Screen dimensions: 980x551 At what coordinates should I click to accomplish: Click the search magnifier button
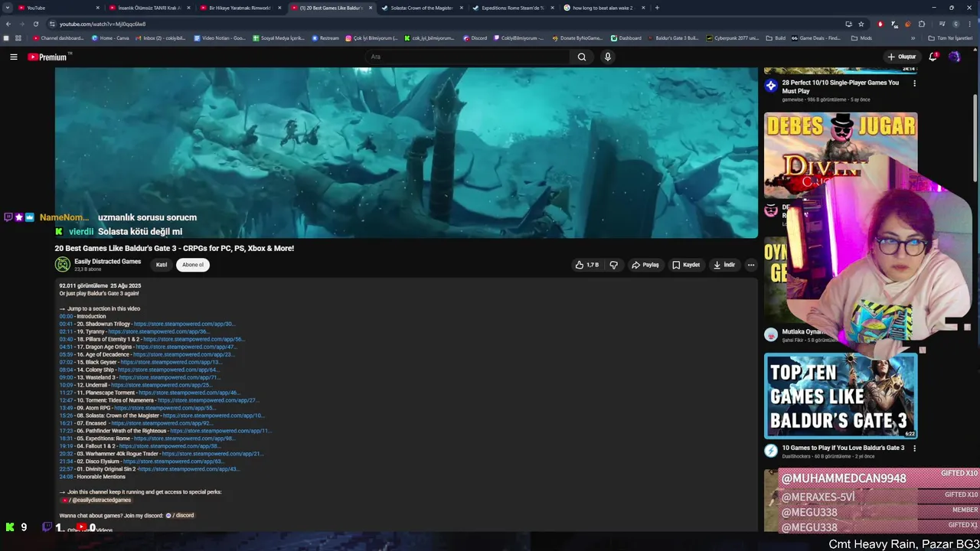[x=582, y=57]
